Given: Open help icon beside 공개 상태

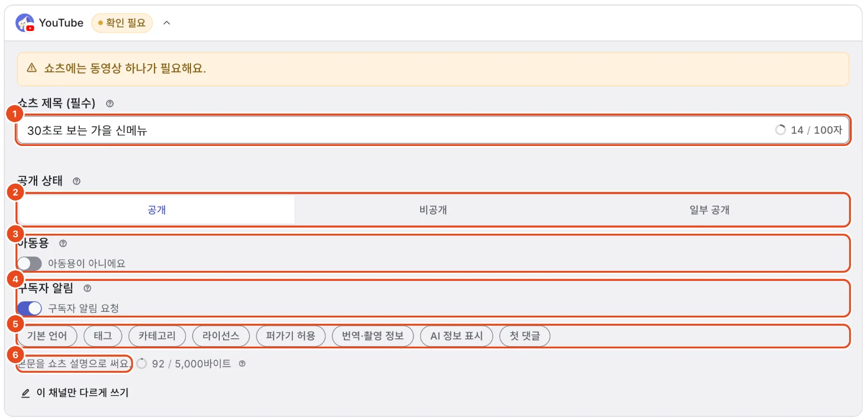Looking at the screenshot, I should (x=76, y=181).
